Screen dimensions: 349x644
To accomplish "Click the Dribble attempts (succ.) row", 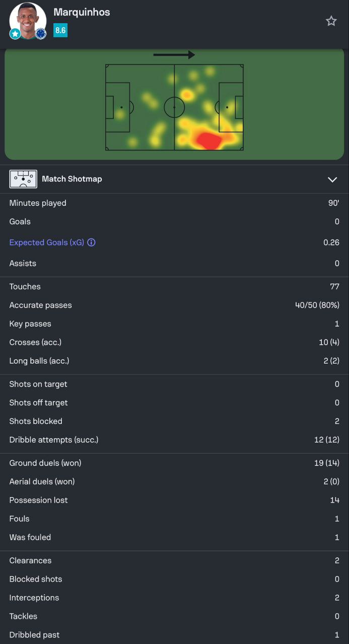I will point(174,440).
